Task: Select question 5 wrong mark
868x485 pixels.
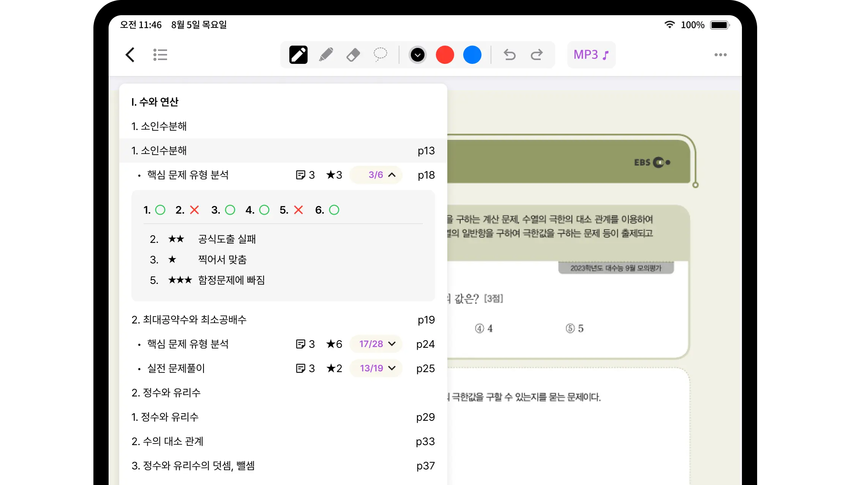Action: 298,210
